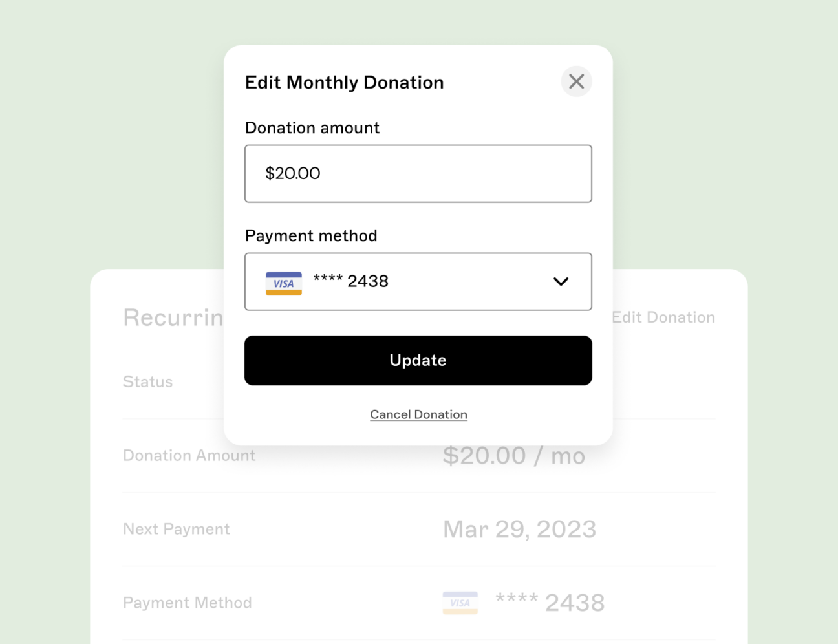Click inside the donation amount field
The height and width of the screenshot is (644, 838).
pos(418,173)
